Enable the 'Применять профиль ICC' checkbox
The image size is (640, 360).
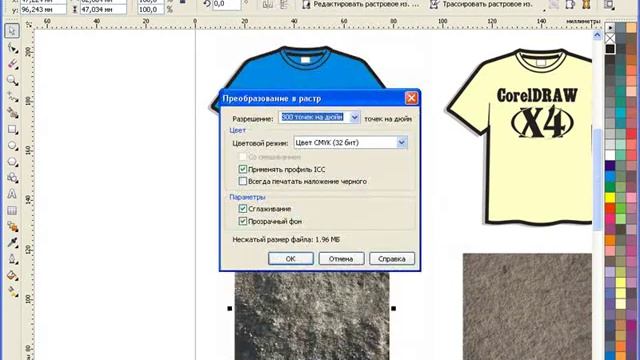(x=243, y=169)
